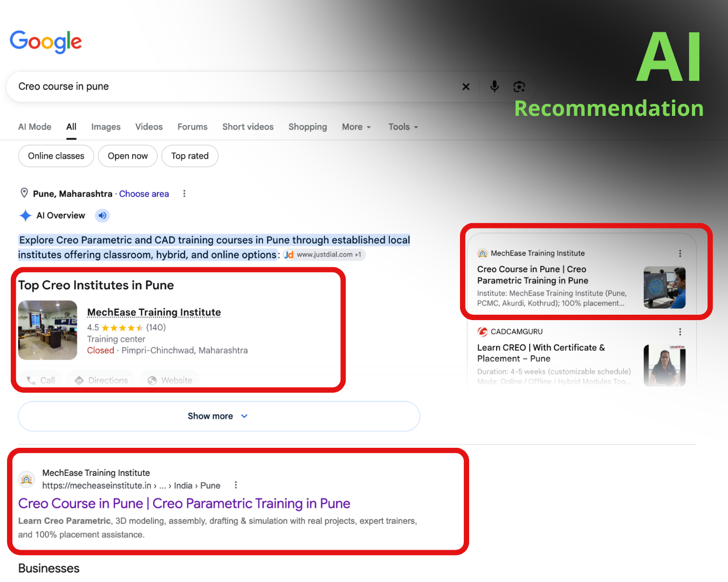Open the Learn CREO With Certificate card title
Screen dimensions: 728x582
(x=541, y=353)
